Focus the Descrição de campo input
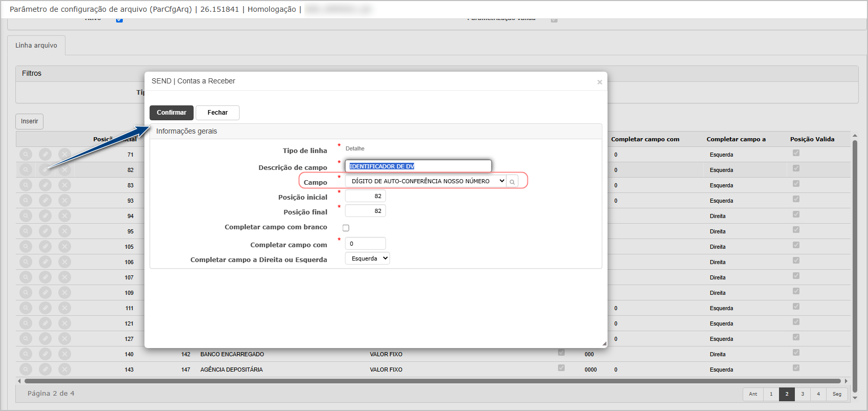868x411 pixels. click(x=418, y=166)
